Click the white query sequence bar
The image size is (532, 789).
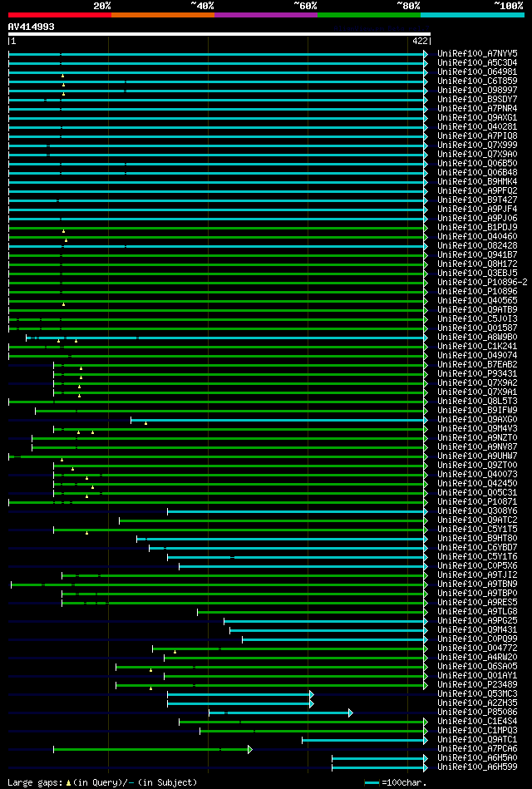tap(219, 34)
